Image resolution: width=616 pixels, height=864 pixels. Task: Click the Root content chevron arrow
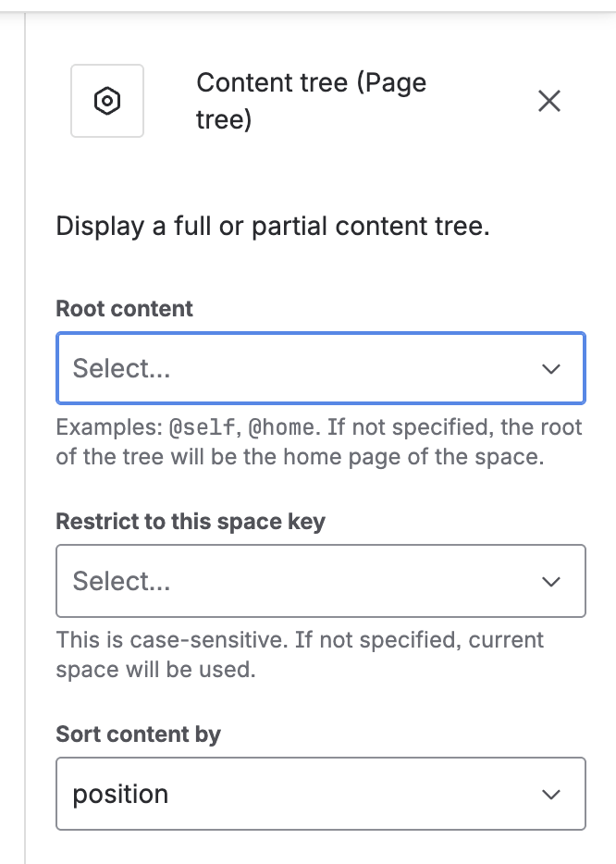click(551, 369)
